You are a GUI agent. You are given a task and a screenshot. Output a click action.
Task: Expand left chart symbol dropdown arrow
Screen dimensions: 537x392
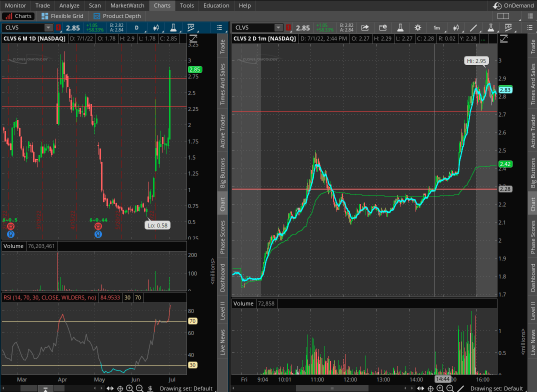pos(48,27)
